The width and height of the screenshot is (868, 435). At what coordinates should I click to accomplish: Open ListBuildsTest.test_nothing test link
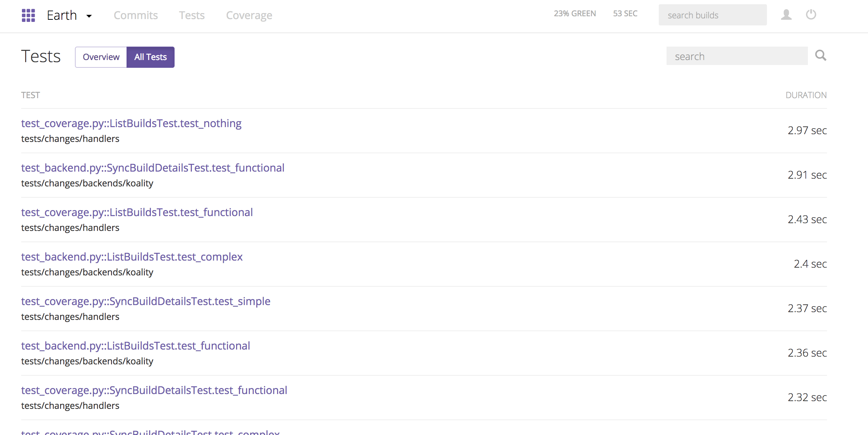(x=131, y=123)
